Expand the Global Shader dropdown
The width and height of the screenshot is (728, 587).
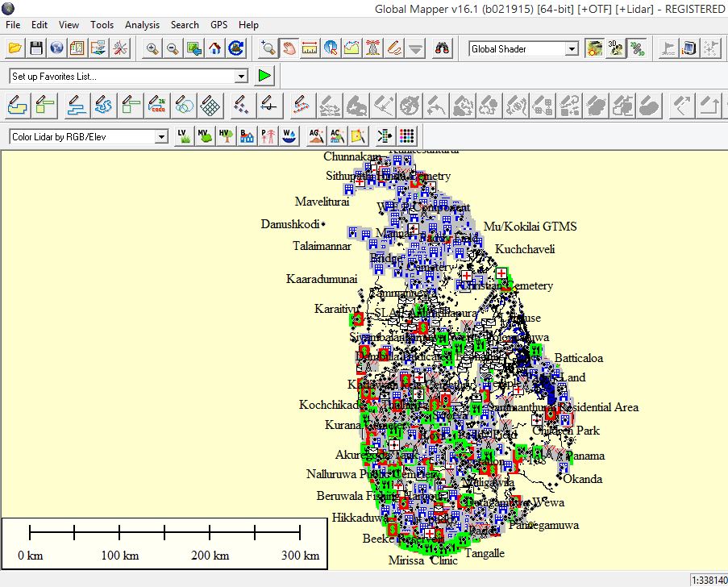tap(572, 49)
